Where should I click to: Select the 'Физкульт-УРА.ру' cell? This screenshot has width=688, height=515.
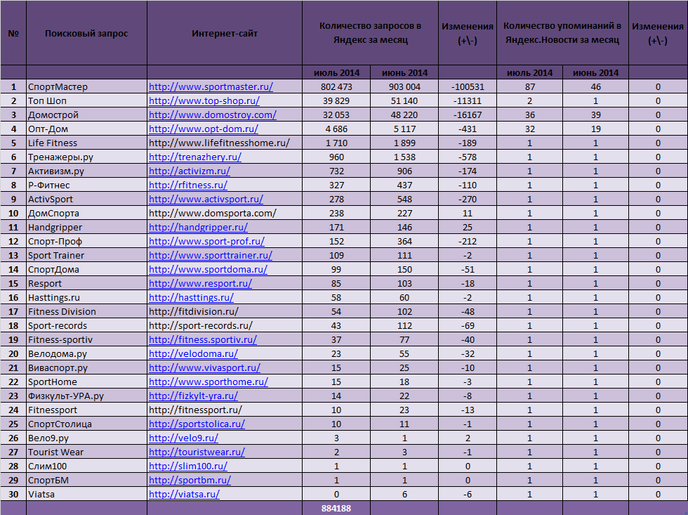point(86,396)
